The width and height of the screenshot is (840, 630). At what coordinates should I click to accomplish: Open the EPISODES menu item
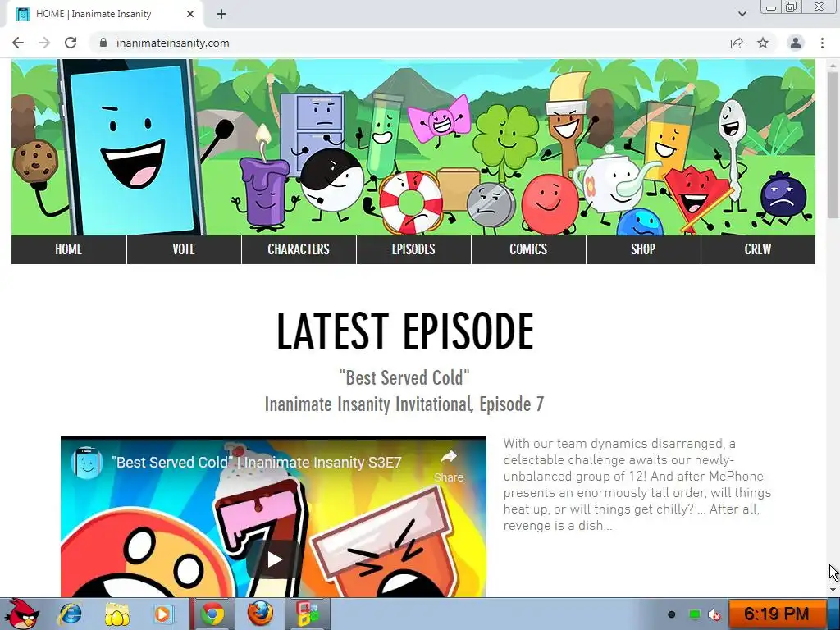pyautogui.click(x=413, y=249)
